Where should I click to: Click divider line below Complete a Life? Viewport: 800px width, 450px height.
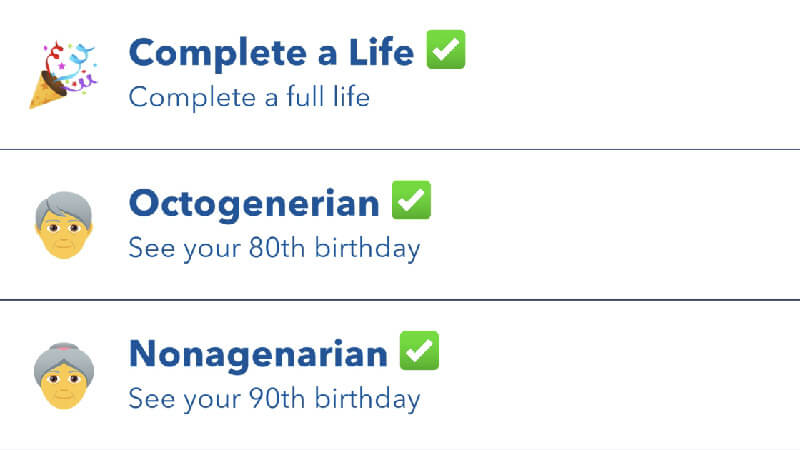(x=400, y=149)
